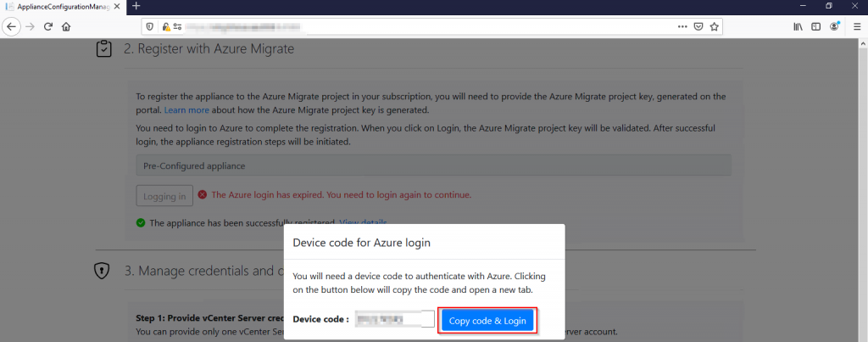Viewport: 868px width, 342px height.
Task: Click 'The appliance has been successfully registered' text
Action: click(x=242, y=223)
